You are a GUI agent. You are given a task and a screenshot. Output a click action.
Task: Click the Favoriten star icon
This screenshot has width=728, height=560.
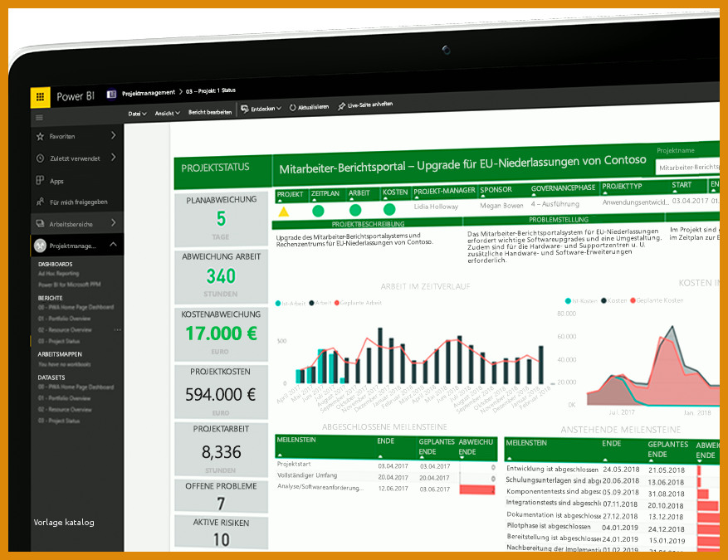pos(40,136)
